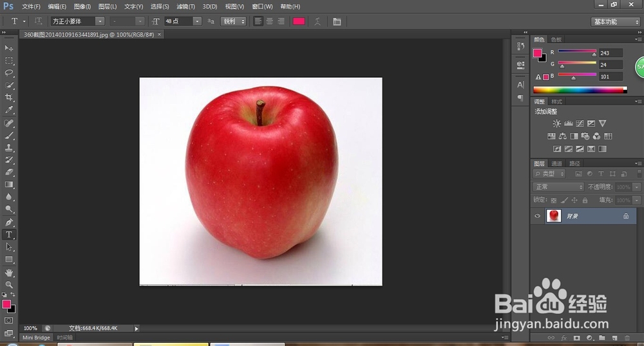Hide the 背景 layer with eye icon
This screenshot has width=644, height=346.
537,215
